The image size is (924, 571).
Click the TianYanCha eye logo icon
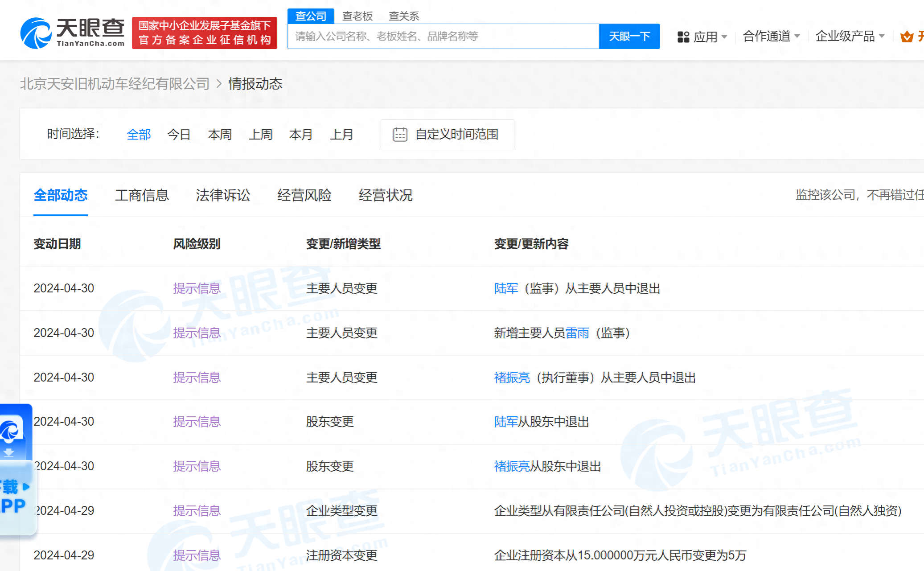(x=36, y=33)
